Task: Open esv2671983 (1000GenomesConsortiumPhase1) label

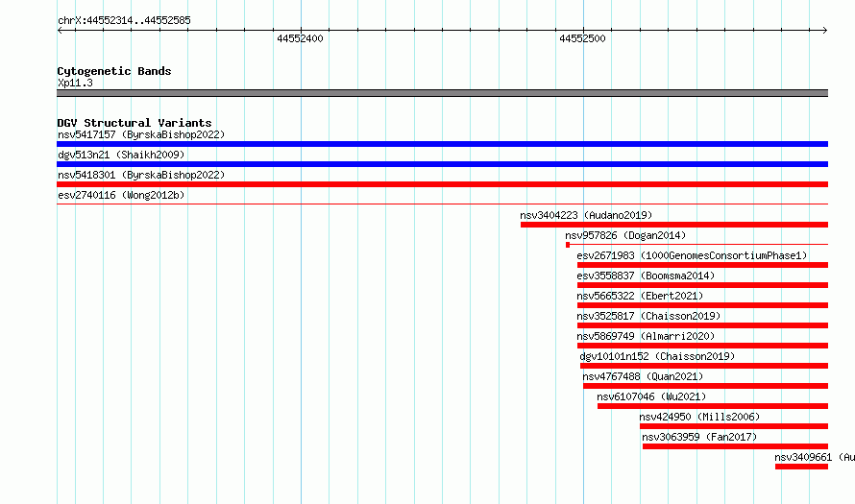Action: click(x=692, y=255)
